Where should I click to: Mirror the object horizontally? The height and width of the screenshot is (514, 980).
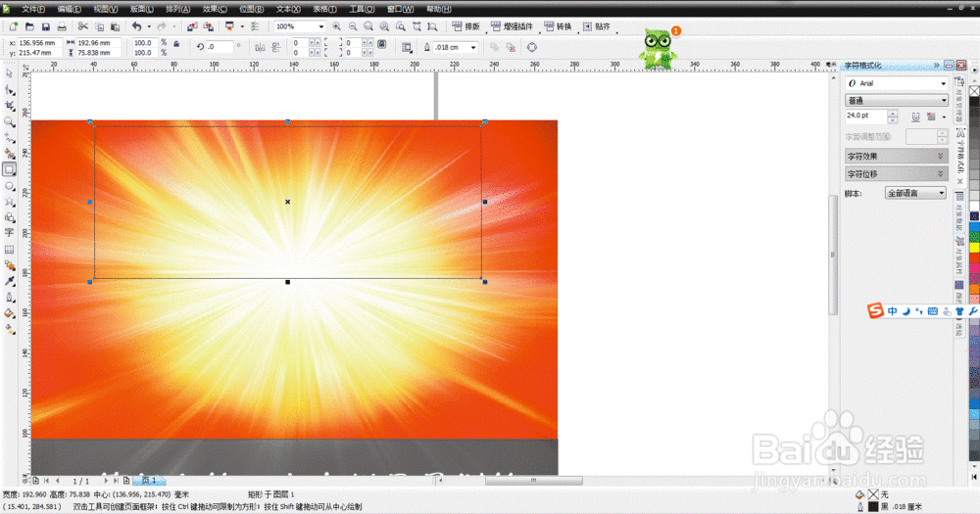pos(260,47)
